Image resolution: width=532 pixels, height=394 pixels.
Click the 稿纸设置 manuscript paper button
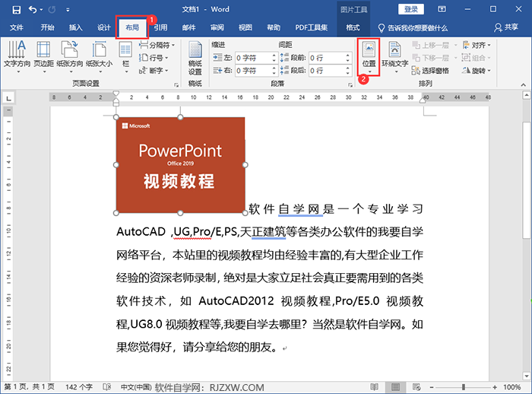point(195,58)
